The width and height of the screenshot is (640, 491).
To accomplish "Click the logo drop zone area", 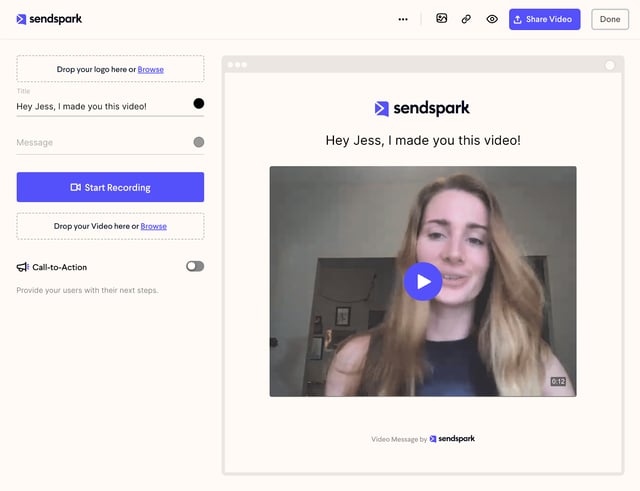I will point(110,69).
